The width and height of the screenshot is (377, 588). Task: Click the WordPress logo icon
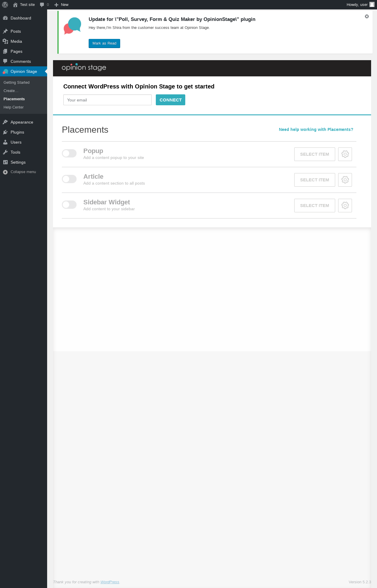click(5, 5)
